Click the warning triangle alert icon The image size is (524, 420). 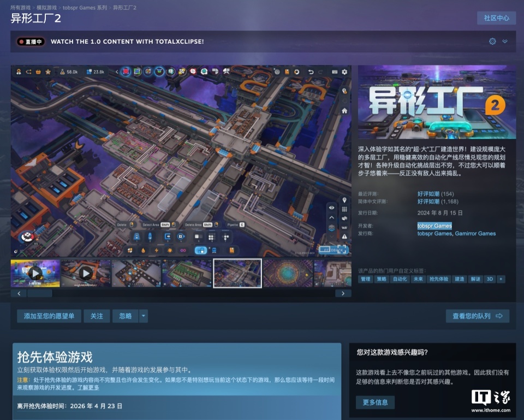(x=344, y=236)
